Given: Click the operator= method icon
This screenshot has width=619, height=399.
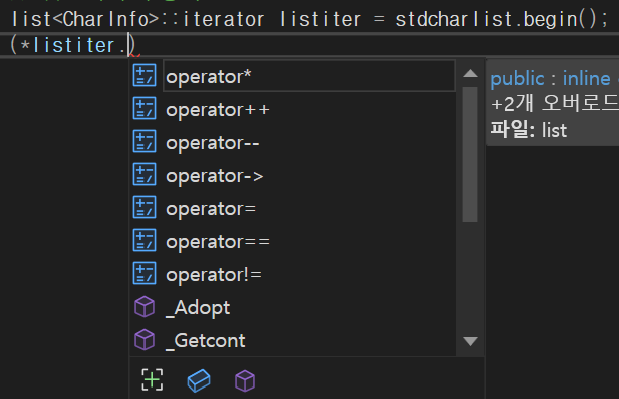Looking at the screenshot, I should point(144,208).
